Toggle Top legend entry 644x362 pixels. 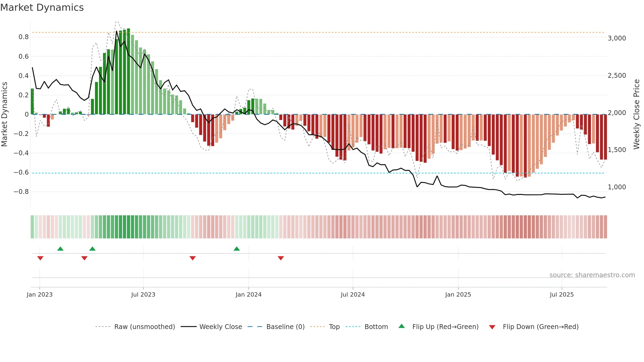click(325, 327)
